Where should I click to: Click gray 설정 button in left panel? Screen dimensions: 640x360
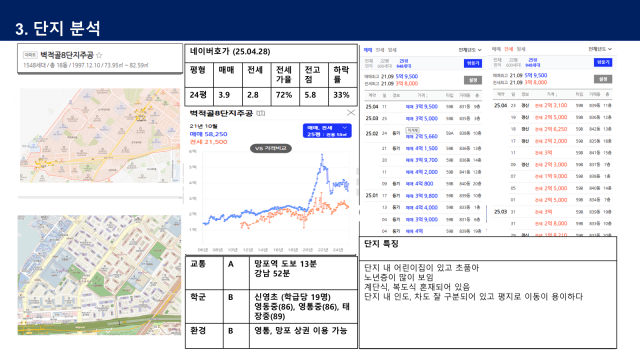click(x=473, y=80)
